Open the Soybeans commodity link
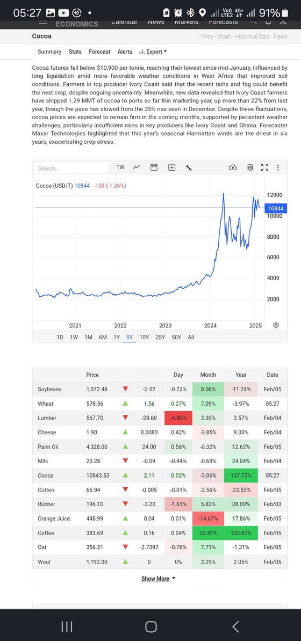The image size is (301, 644). (x=50, y=389)
